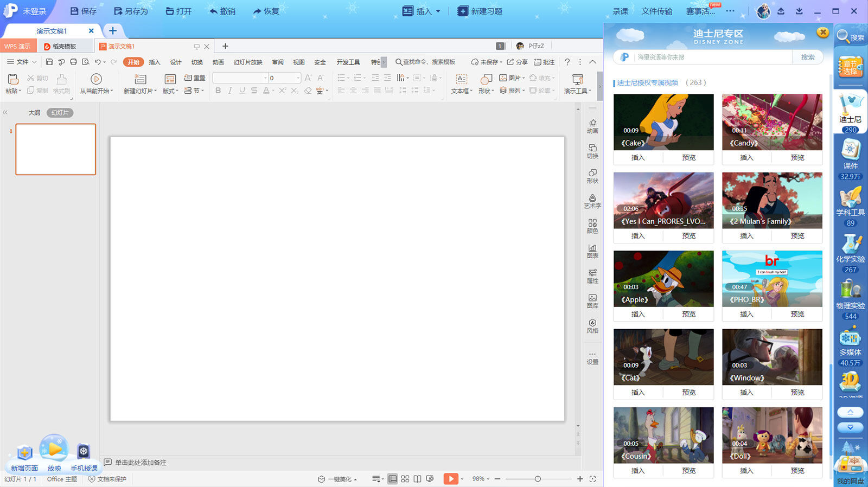Undo using the 撤销 arrow button
The image size is (868, 487).
click(x=222, y=11)
